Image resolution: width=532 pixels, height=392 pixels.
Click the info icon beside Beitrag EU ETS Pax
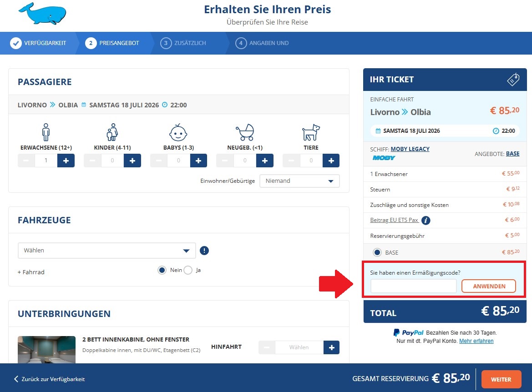[426, 221]
